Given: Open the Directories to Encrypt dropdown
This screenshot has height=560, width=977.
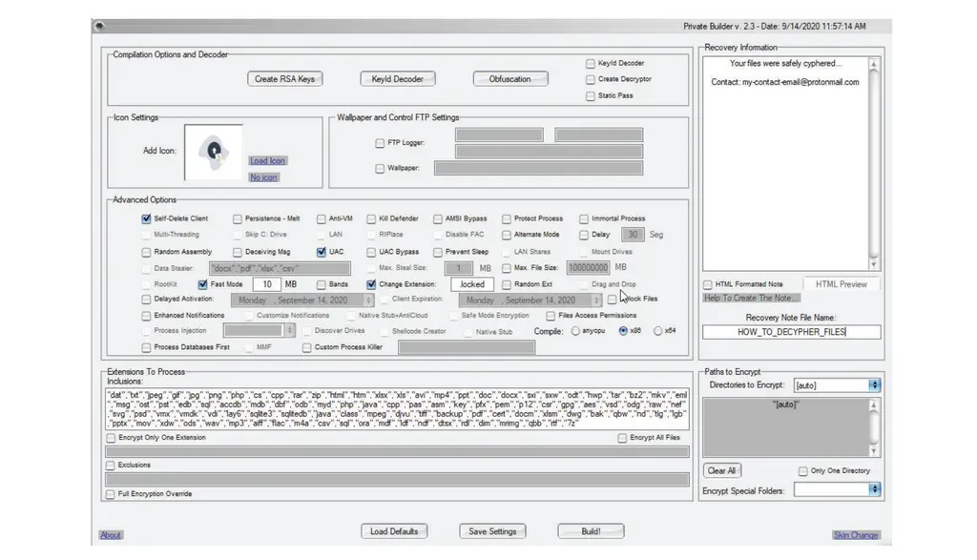Looking at the screenshot, I should click(x=874, y=385).
